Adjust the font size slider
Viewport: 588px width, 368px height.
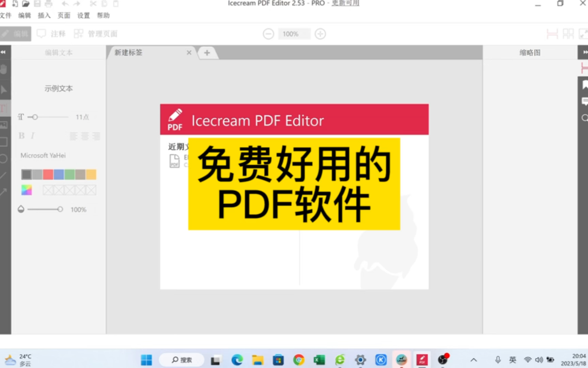pyautogui.click(x=48, y=117)
